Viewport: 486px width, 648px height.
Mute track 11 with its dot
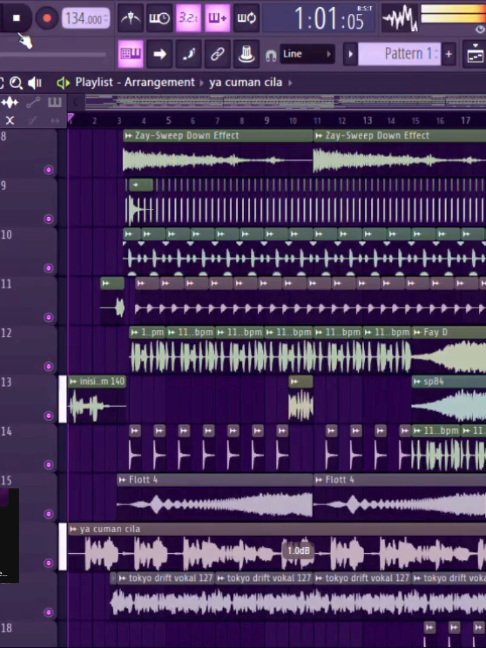48,317
